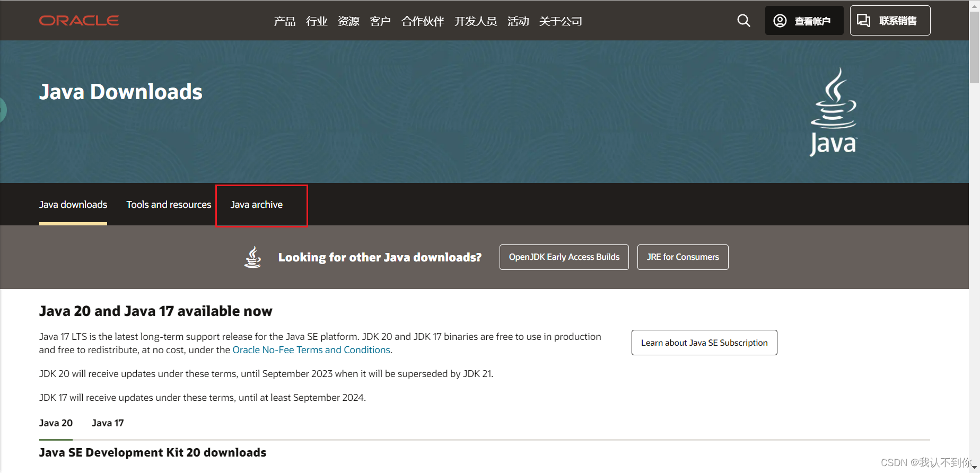
Task: Open 查看帐户 account button
Action: [804, 21]
